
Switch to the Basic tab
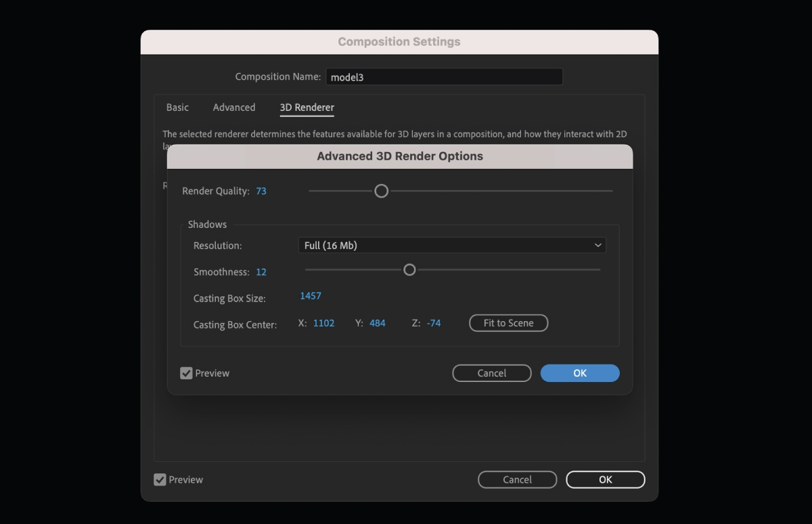tap(177, 107)
